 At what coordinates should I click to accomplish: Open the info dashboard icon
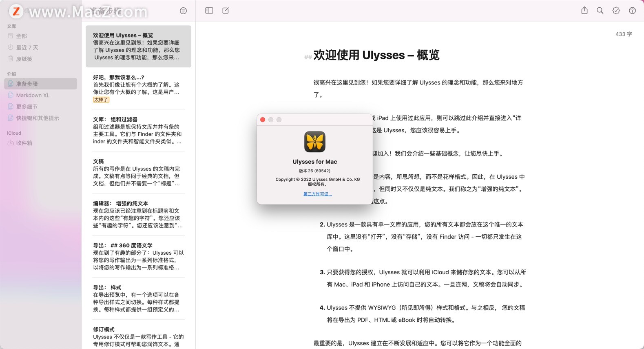(x=632, y=11)
